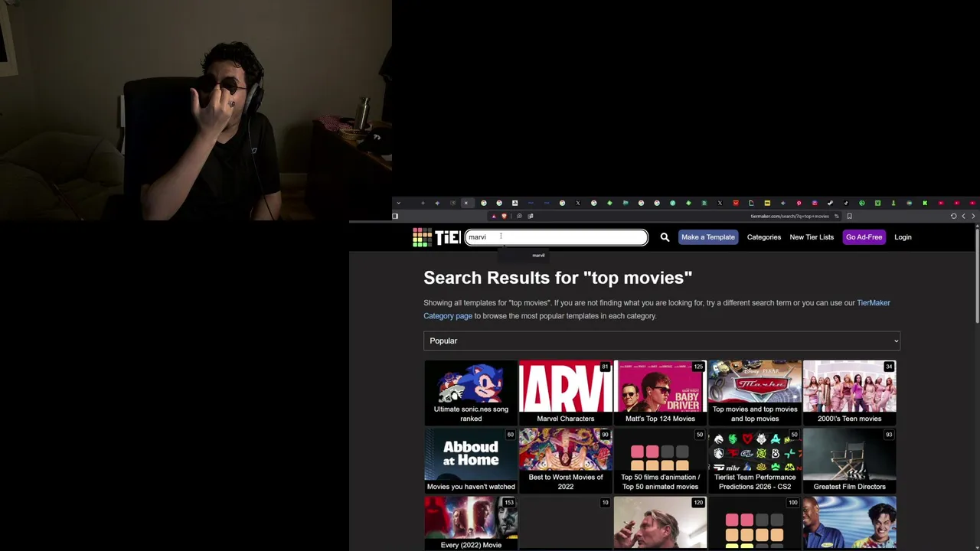Click the Go Ad-Free button
This screenshot has width=980, height=551.
click(x=864, y=237)
